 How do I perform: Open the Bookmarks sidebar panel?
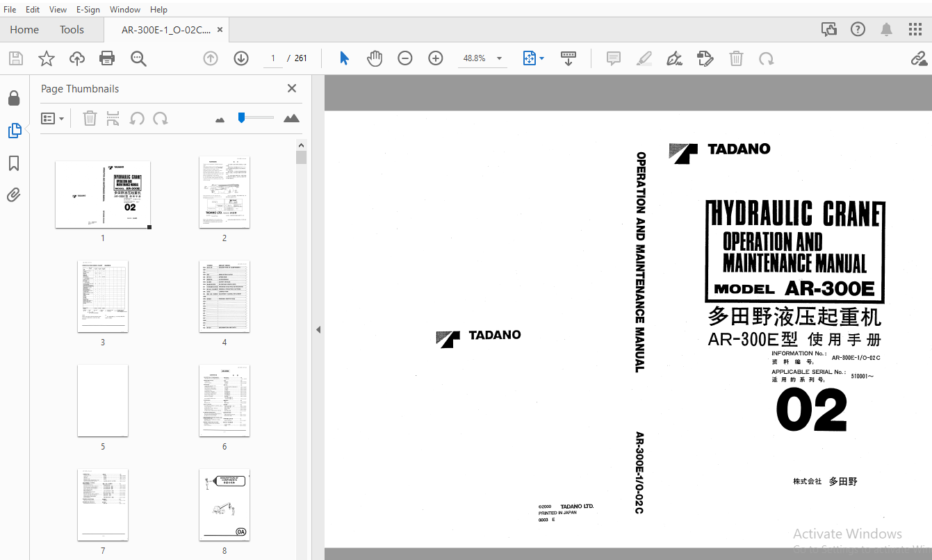click(14, 163)
